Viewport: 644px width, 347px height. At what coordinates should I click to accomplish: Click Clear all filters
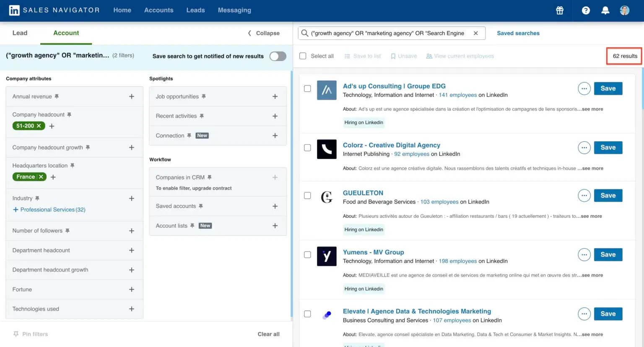268,334
